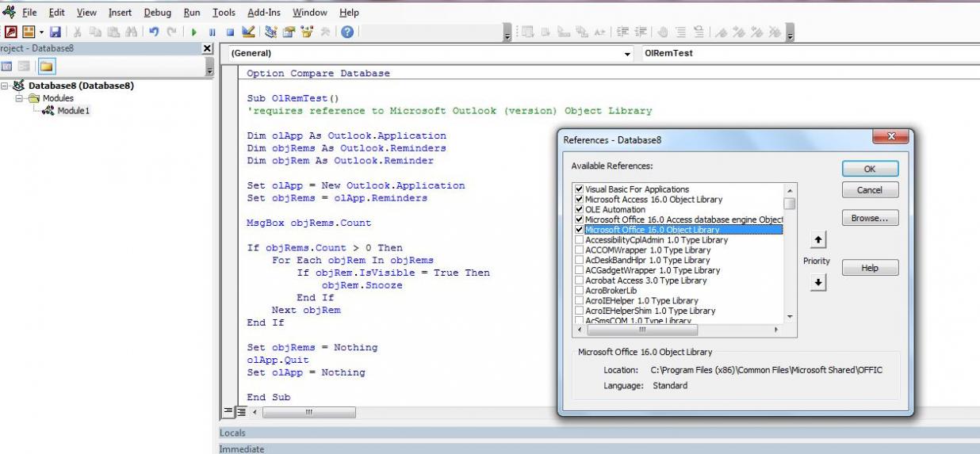The image size is (980, 454).
Task: Click the Comment Block icon
Action: (x=680, y=32)
